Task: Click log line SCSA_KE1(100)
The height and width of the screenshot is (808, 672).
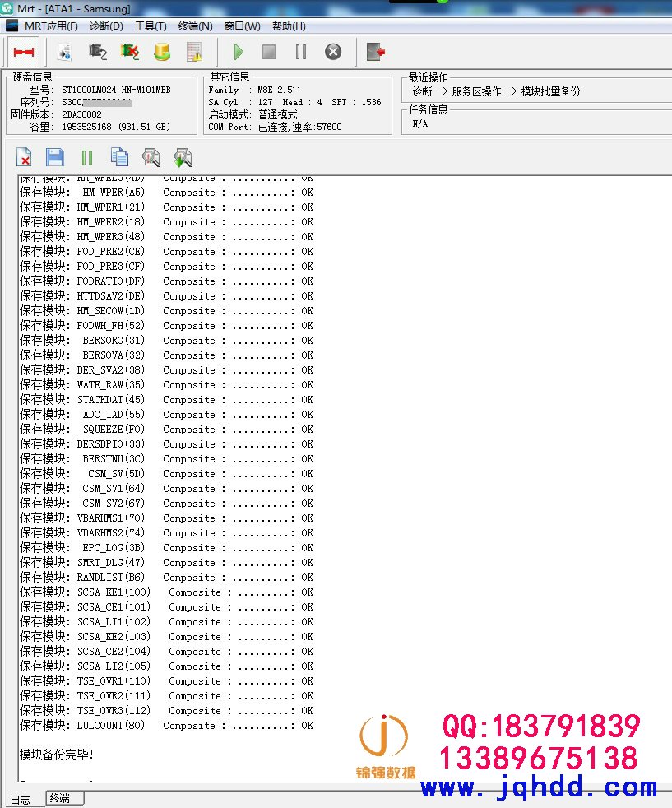Action: [166, 592]
